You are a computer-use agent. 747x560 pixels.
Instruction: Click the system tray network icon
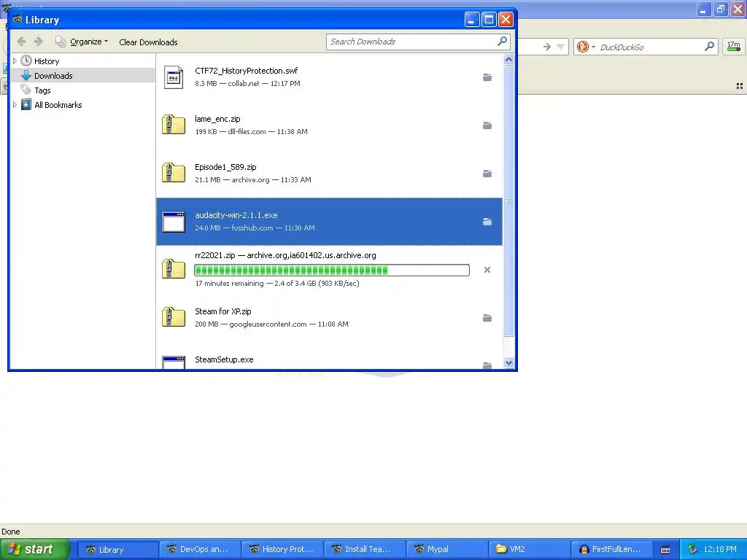pos(693,550)
